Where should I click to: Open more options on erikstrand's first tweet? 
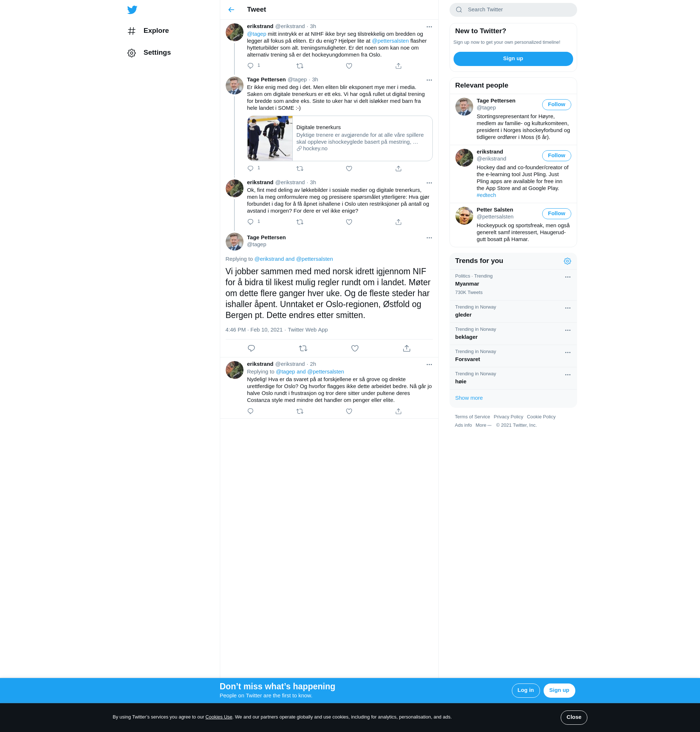point(429,27)
